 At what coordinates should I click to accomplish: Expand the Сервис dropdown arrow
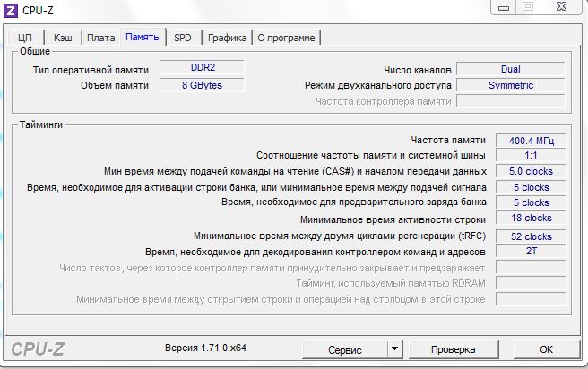pos(395,349)
